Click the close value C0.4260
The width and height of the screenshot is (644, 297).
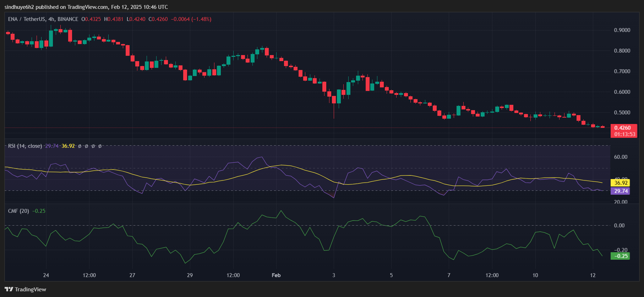tap(158, 19)
